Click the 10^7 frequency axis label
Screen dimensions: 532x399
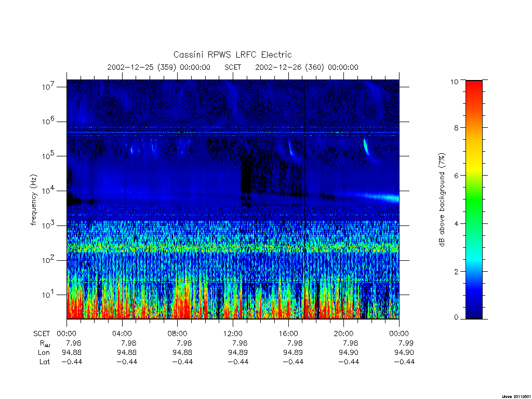tap(48, 87)
